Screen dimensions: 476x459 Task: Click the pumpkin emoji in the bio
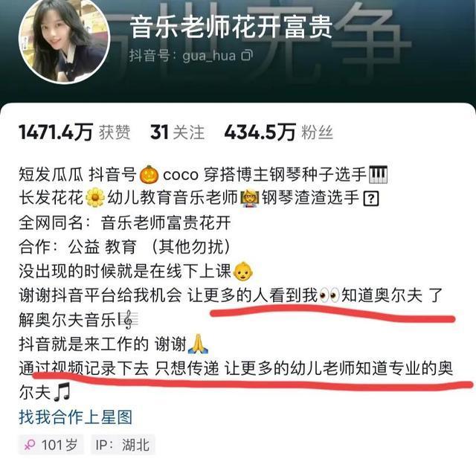coord(149,175)
